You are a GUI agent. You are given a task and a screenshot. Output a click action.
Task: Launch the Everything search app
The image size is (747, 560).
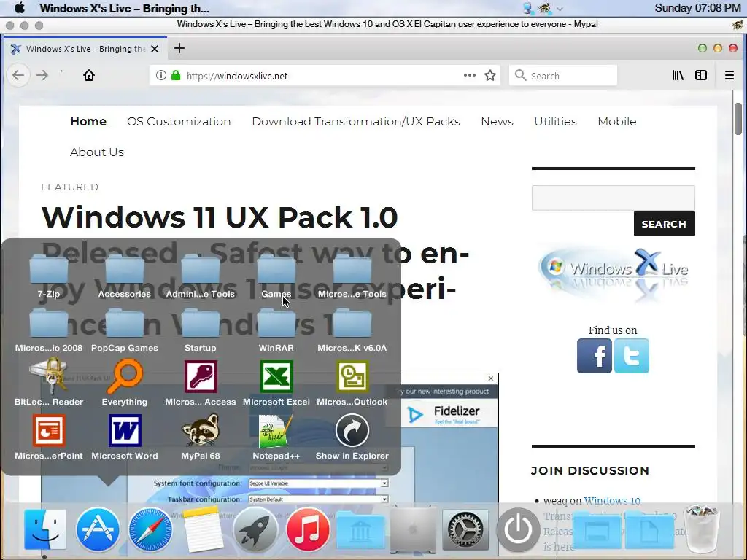click(x=124, y=384)
